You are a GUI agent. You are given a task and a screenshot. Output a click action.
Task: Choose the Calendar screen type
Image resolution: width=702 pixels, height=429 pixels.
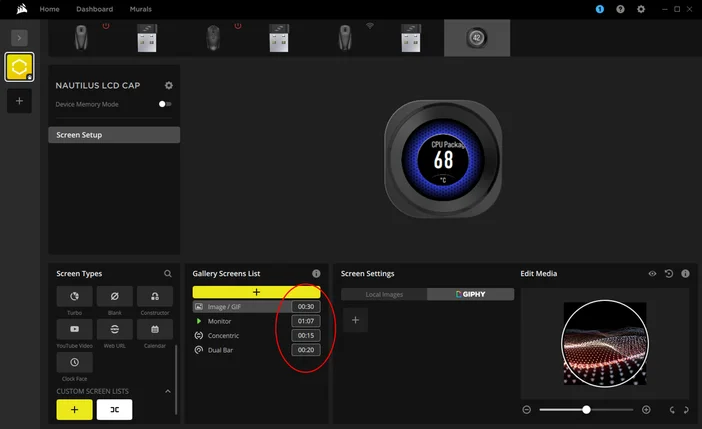coord(154,329)
